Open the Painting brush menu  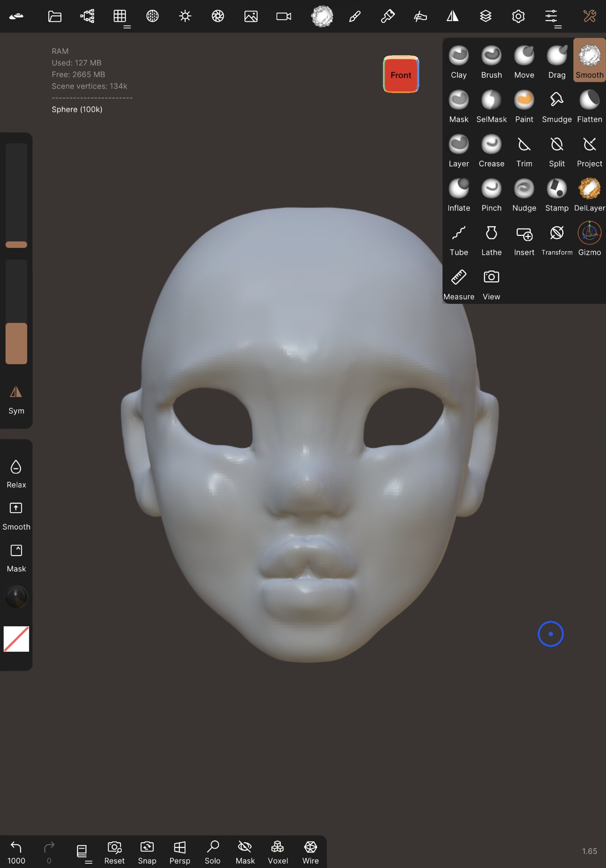tap(387, 16)
